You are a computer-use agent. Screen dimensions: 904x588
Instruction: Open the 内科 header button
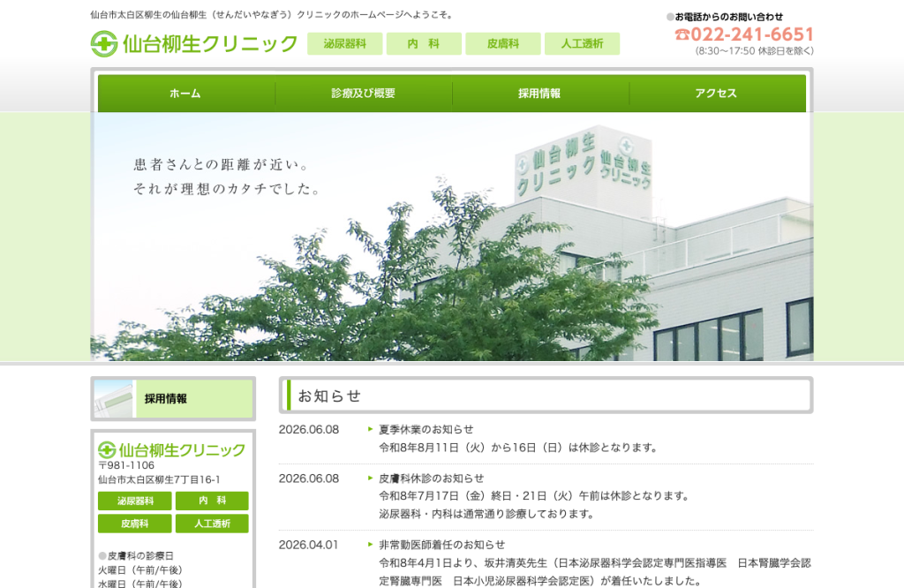424,44
